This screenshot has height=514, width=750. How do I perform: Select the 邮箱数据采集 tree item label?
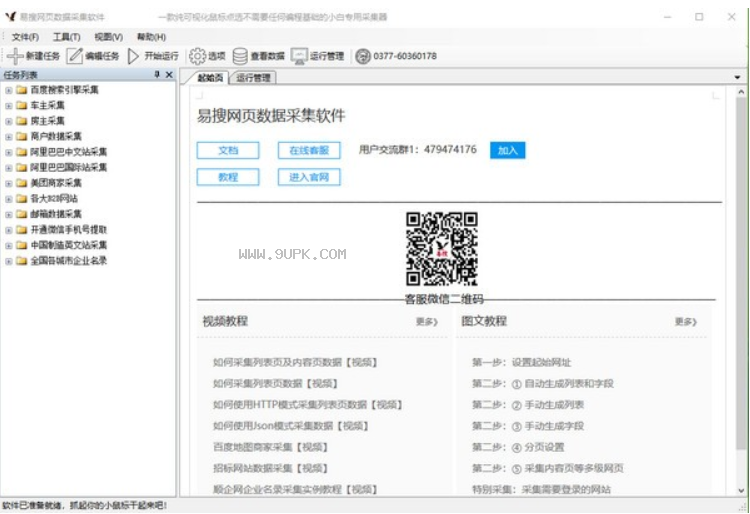pos(56,214)
